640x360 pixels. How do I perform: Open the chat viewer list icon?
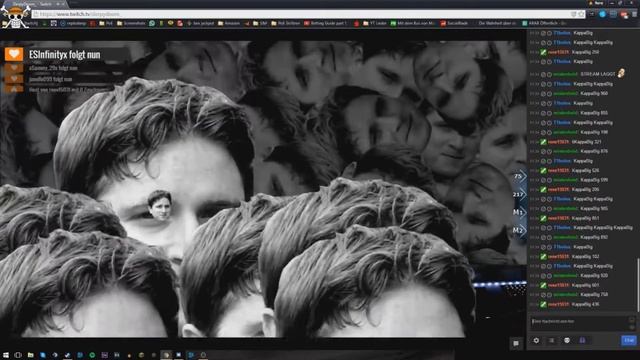point(551,340)
